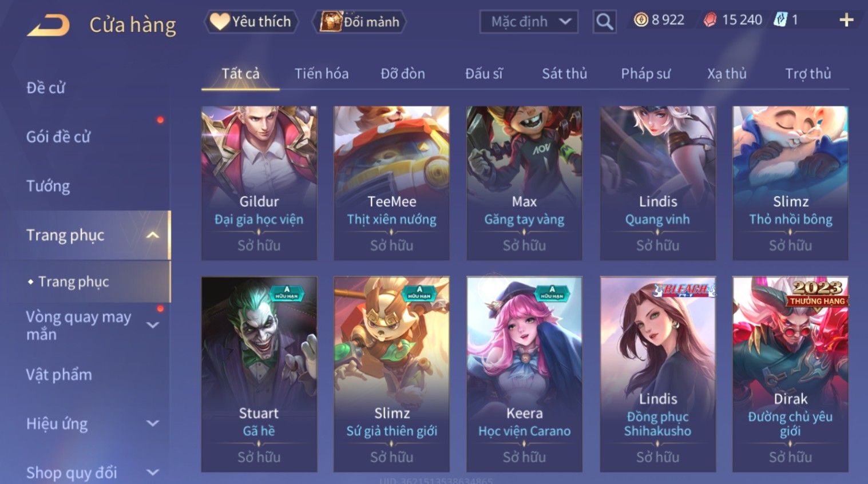Screen dimensions: 868x484
Task: Go to Tướng in the sidebar
Action: [x=48, y=186]
